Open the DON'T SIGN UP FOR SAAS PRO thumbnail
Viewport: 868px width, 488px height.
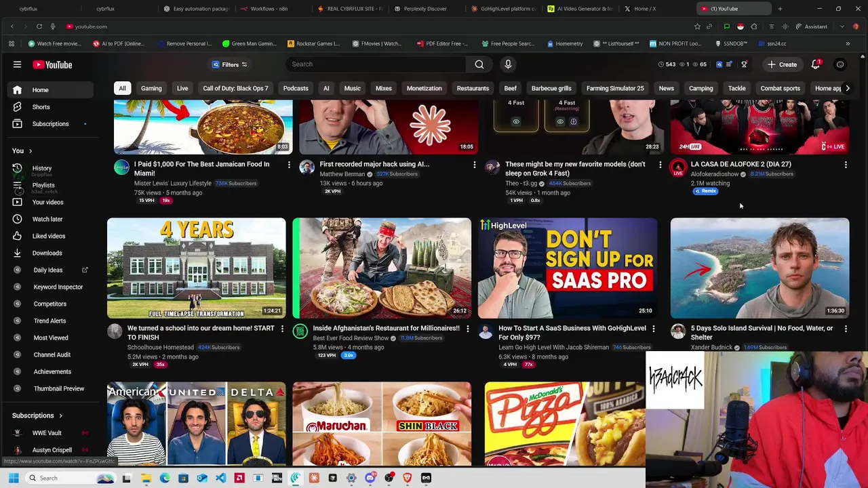click(568, 268)
